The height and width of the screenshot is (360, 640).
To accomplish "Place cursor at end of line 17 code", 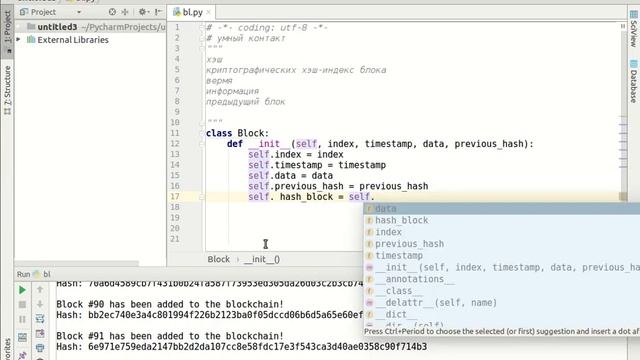I will click(x=375, y=197).
